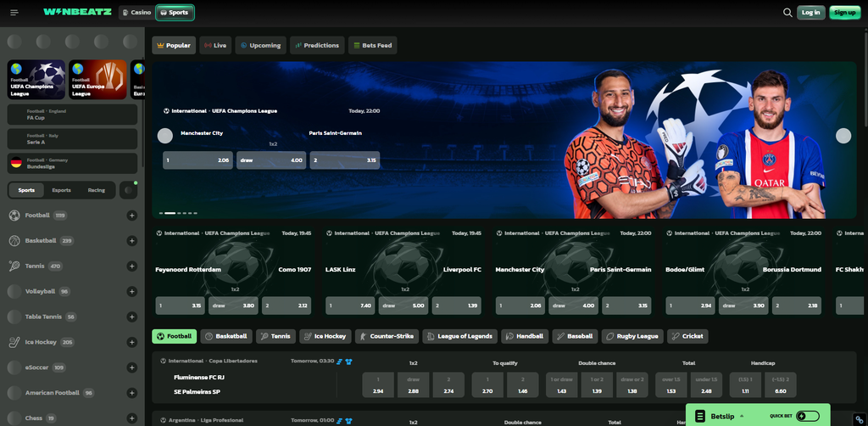Open the FA Cup league link
This screenshot has width=868, height=426.
pos(73,115)
